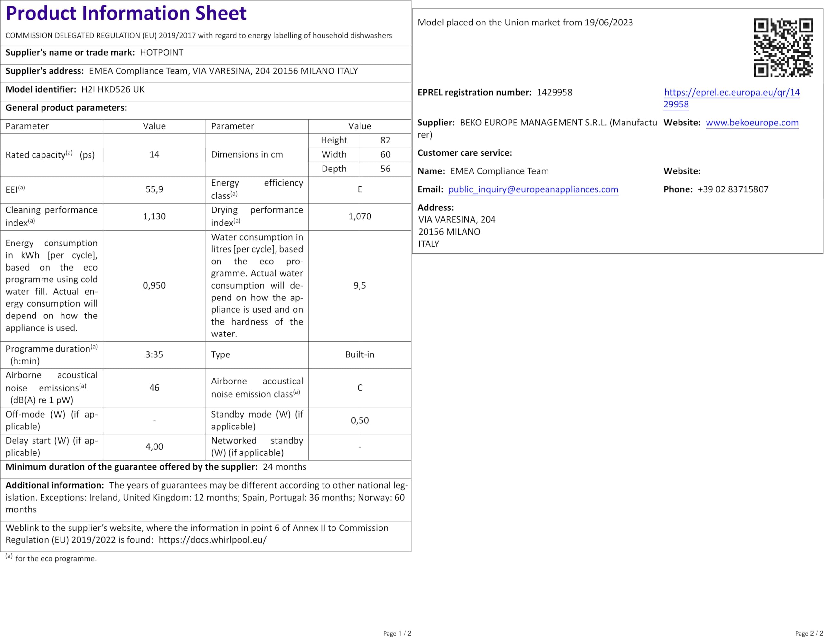Click the Page 2 / 2 footer
Image resolution: width=824 pixels, height=644 pixels.
coord(809,633)
